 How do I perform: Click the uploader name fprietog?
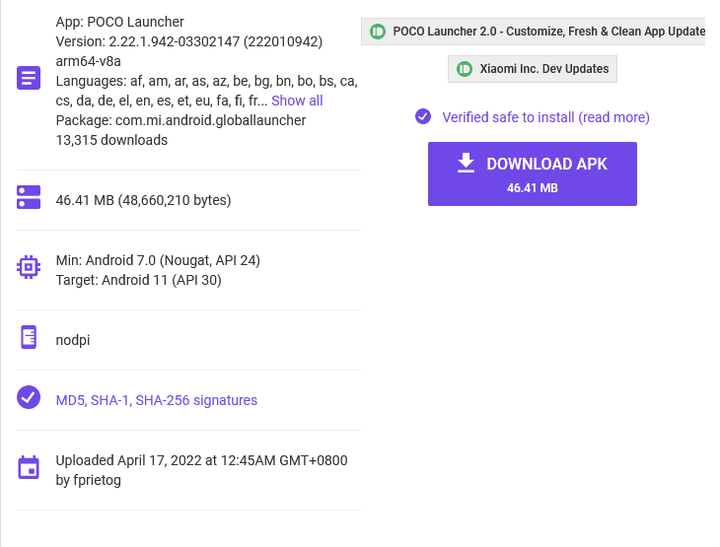point(97,480)
